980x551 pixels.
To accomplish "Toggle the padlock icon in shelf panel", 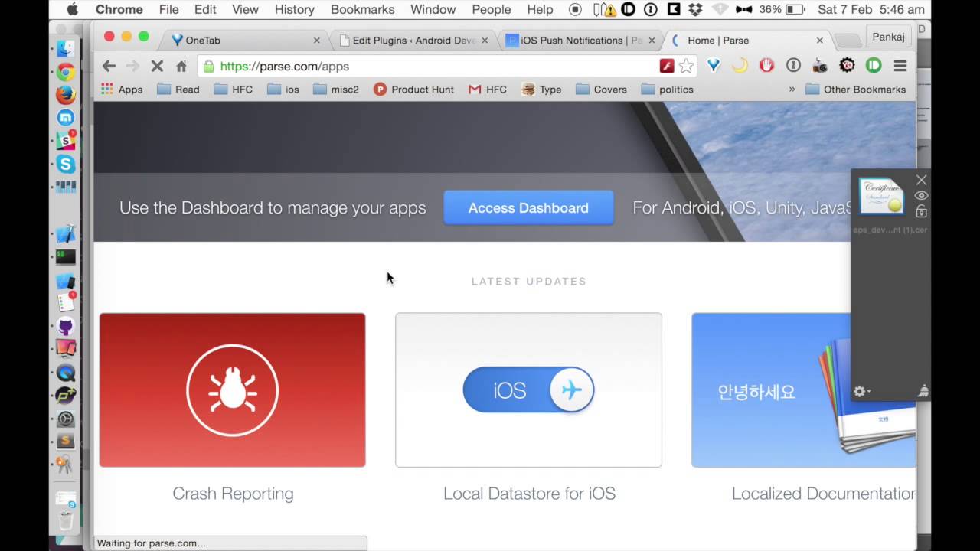I will pos(921,211).
